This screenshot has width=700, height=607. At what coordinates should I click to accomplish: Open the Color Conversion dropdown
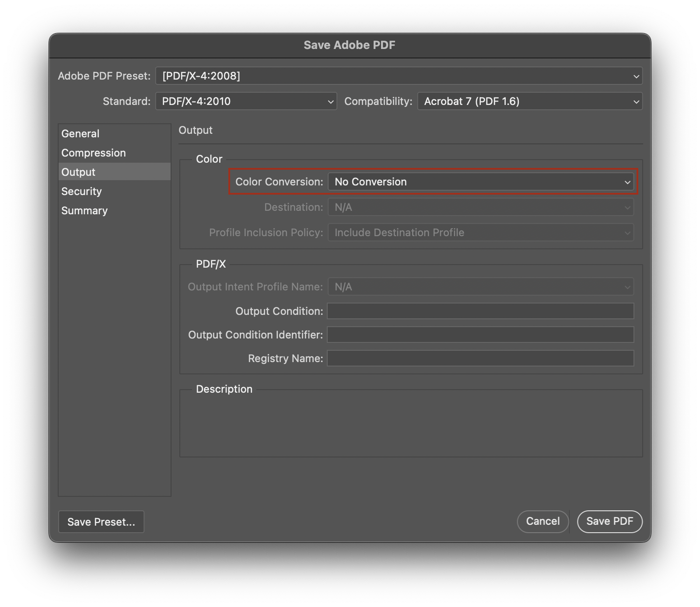tap(480, 182)
